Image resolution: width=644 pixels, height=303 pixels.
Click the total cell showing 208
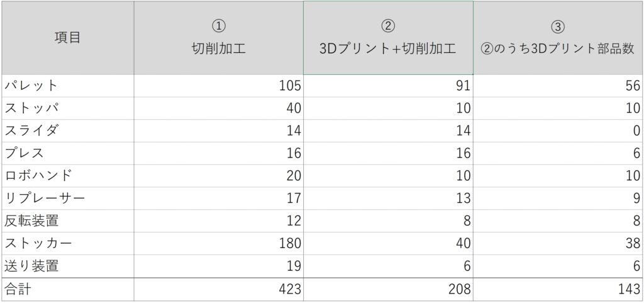tap(388, 290)
